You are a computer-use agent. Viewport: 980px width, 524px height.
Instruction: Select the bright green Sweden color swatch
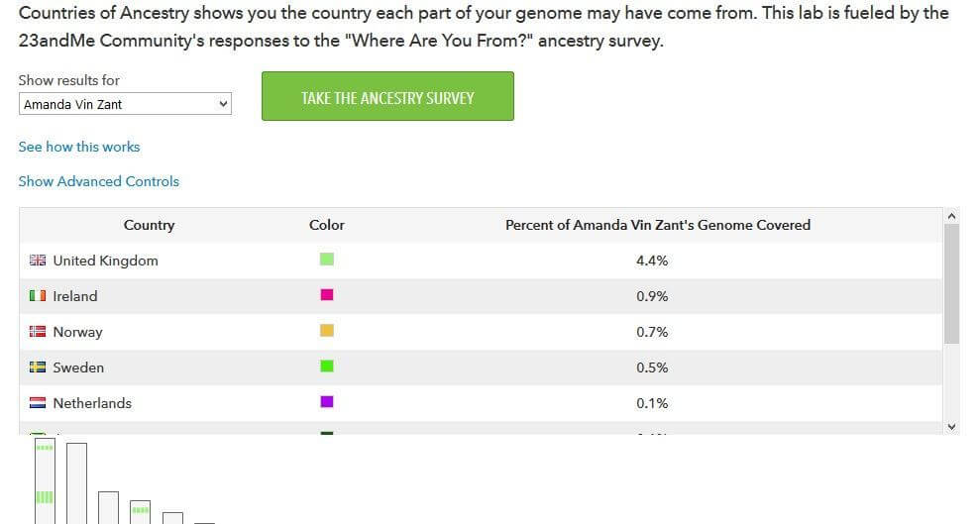click(x=327, y=366)
